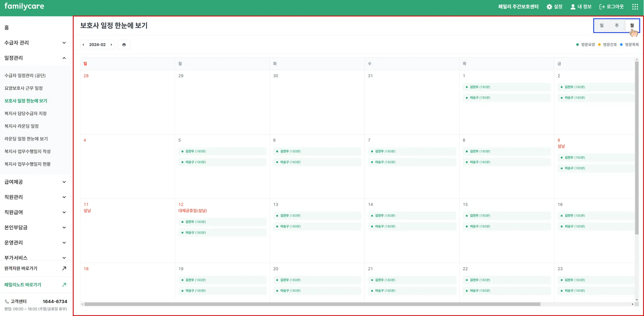
Task: Open 이승구 event on February 8
Action: click(x=507, y=162)
